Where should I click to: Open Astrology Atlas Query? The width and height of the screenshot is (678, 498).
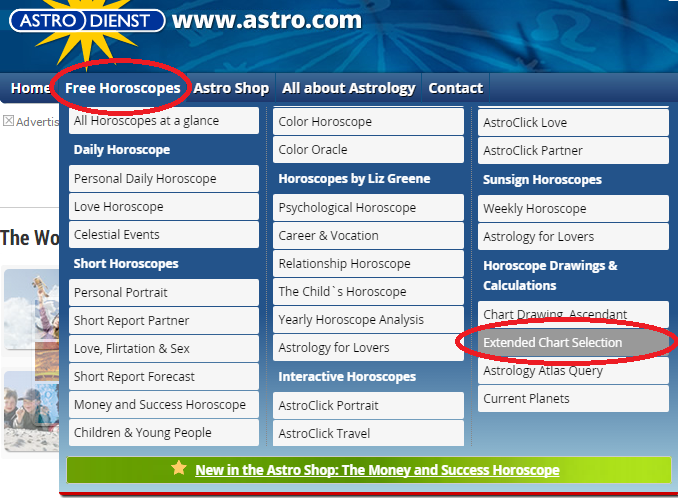tap(573, 370)
